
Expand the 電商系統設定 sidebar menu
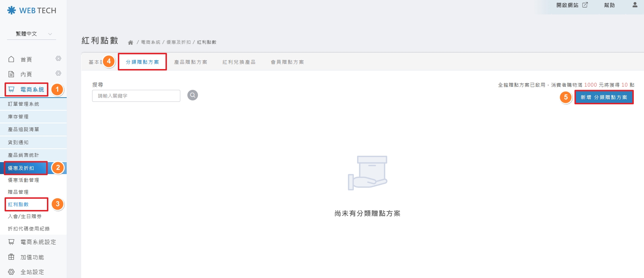[x=38, y=242]
